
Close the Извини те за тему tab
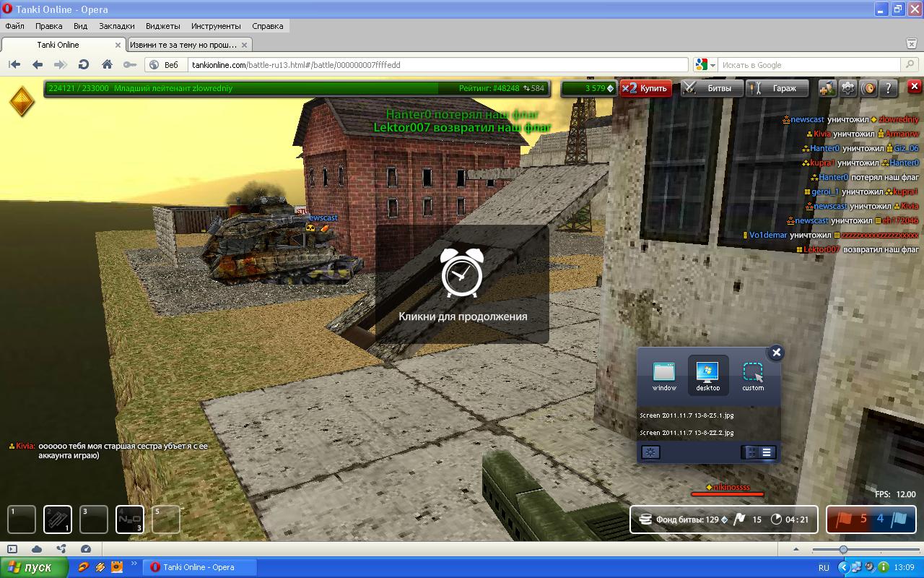pyautogui.click(x=244, y=45)
